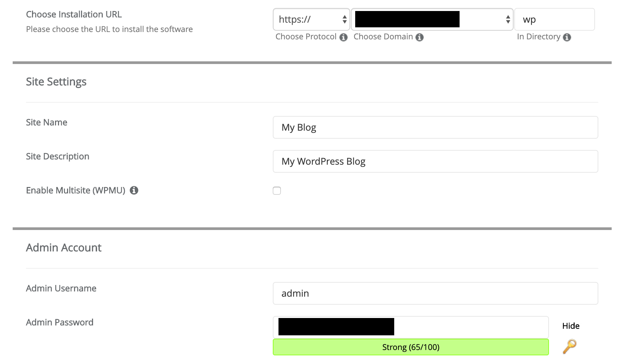Screen dimensions: 623x364
Task: Edit the wp directory field
Action: tap(555, 19)
